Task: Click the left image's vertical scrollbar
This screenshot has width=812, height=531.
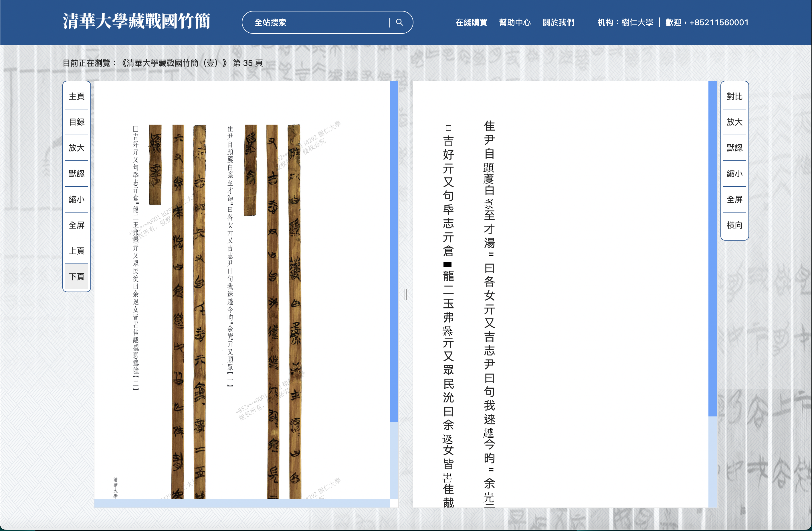Action: (394, 251)
